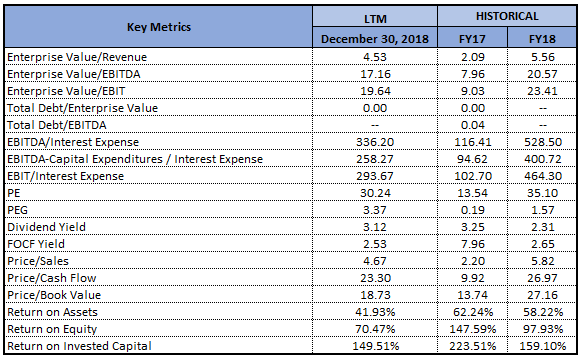Screen dimensions: 582x361
Task: Select the EBIT/Interest Expense row label
Action: [x=65, y=176]
